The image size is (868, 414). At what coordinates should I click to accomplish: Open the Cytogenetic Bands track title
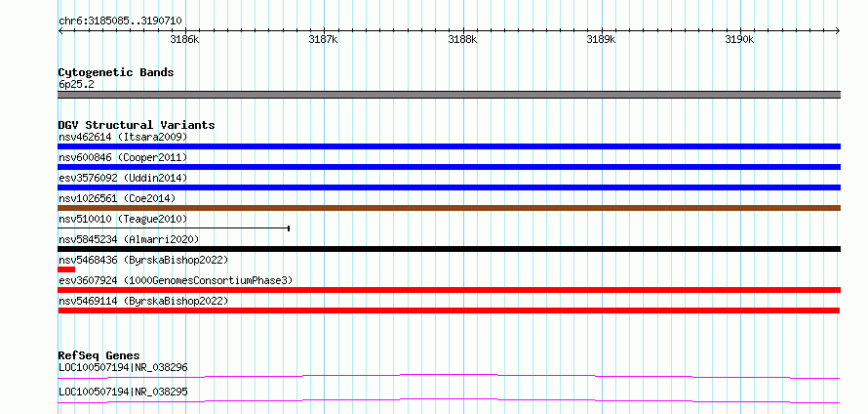tap(116, 72)
